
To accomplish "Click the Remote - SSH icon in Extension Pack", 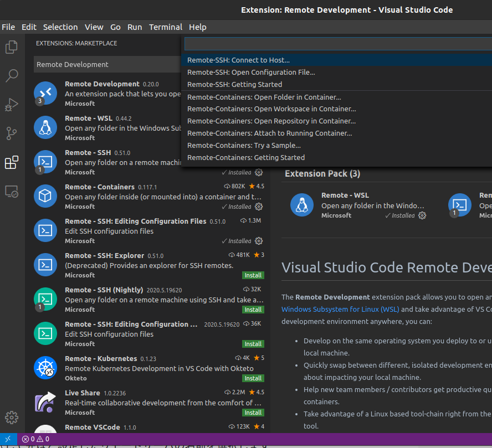I will click(x=460, y=205).
